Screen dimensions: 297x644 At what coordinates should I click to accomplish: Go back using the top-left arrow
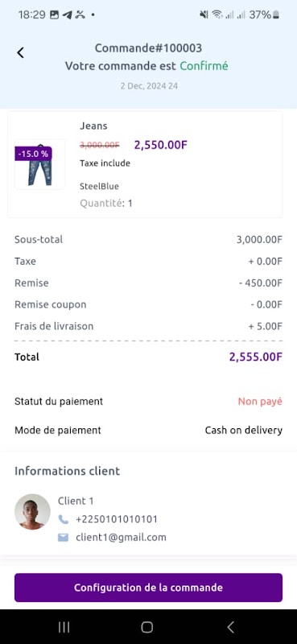(x=20, y=52)
